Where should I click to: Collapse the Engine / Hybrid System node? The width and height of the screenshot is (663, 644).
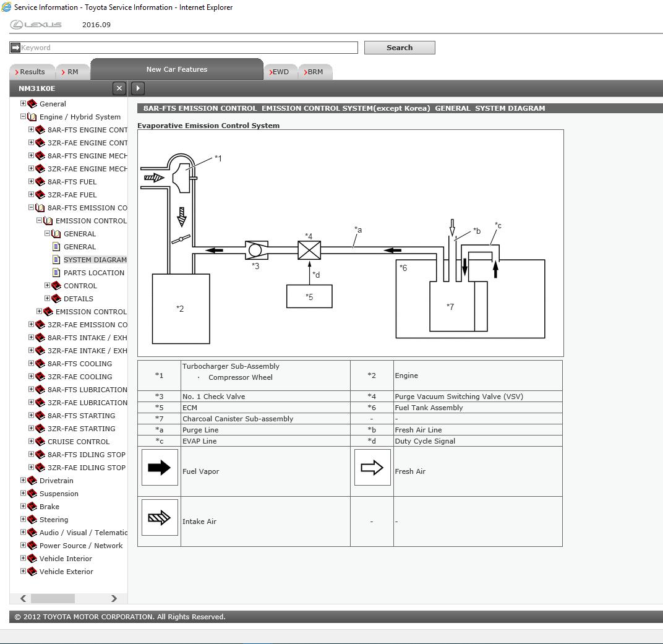tap(24, 116)
